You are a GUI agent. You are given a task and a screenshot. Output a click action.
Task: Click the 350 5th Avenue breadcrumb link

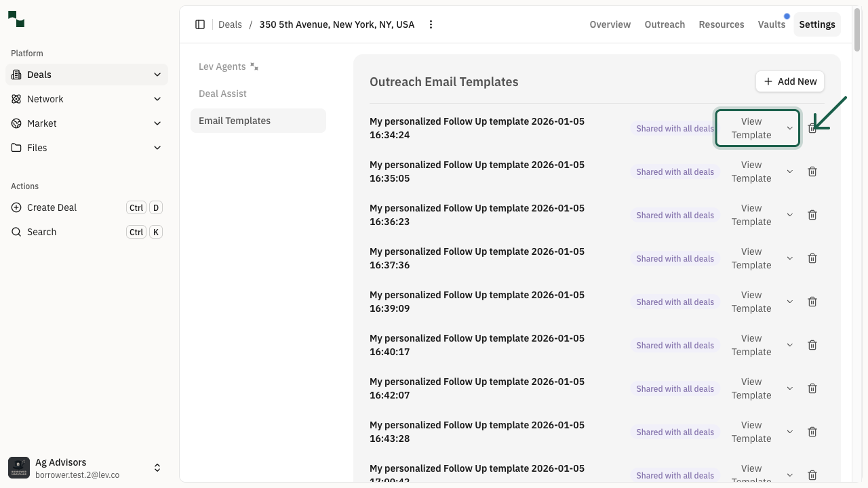click(337, 24)
